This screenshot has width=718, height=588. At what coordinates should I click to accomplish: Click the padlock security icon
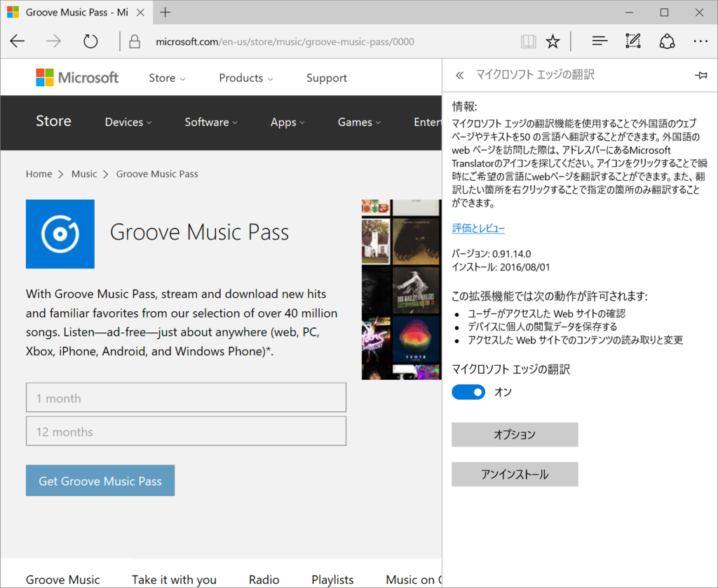(134, 41)
